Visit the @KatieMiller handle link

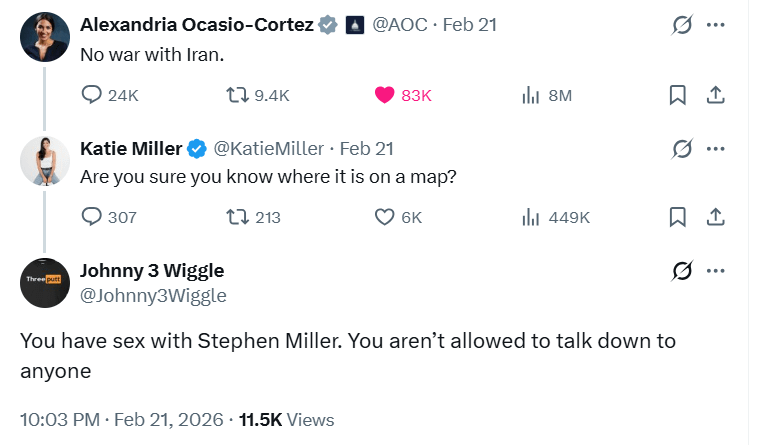[269, 148]
